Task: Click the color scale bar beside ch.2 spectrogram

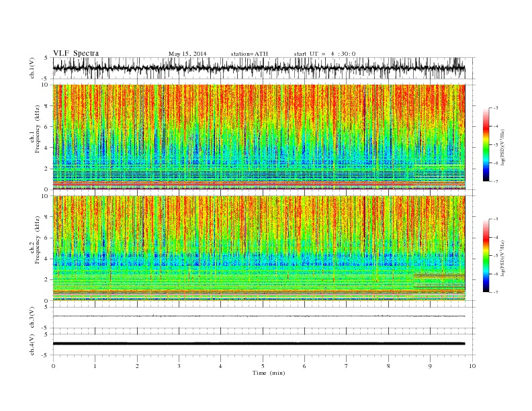Action: 486,255
